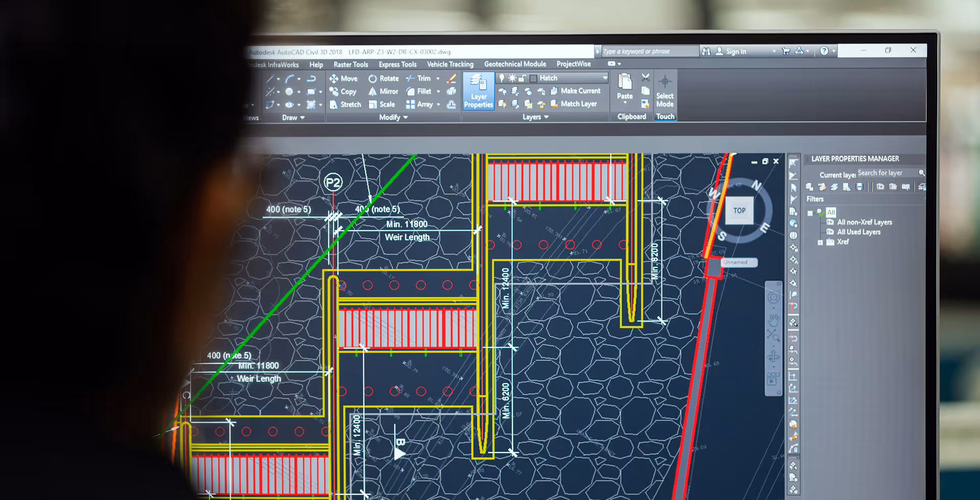This screenshot has width=980, height=500.
Task: Click Zoom Extents icon in navigation bar
Action: coord(773,336)
